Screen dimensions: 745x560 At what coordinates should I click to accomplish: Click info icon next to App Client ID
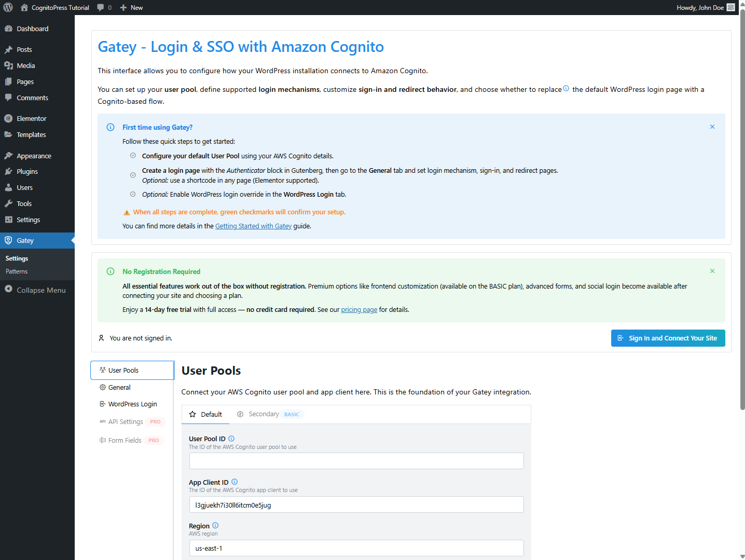[234, 482]
